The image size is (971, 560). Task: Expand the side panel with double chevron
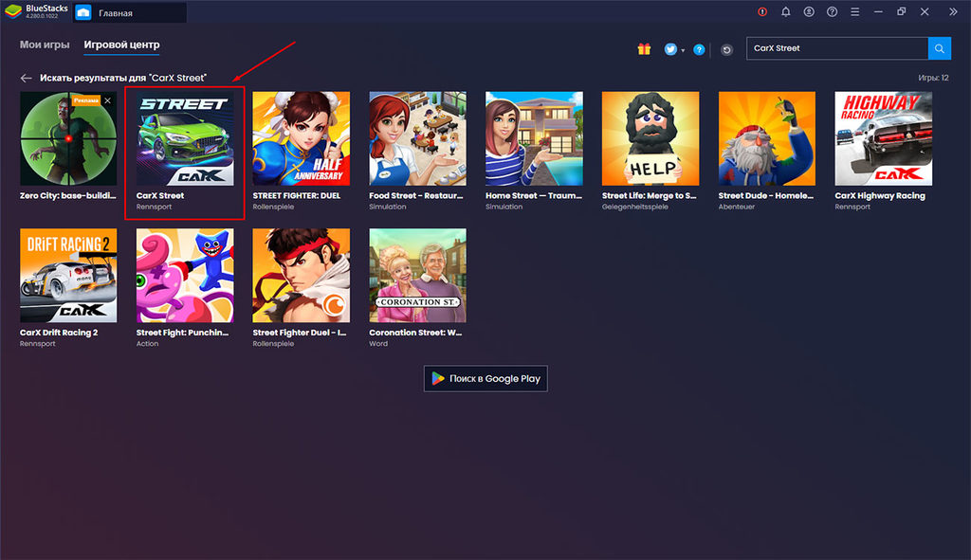[953, 11]
